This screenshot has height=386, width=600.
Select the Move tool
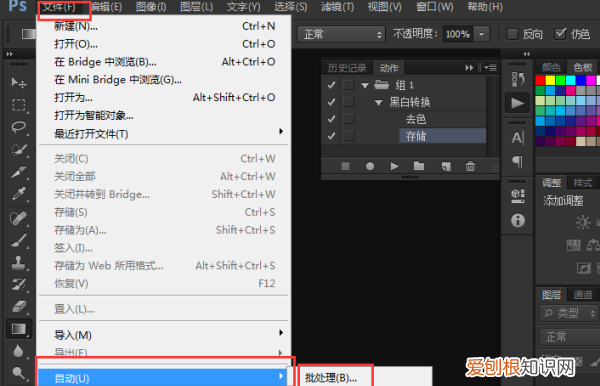18,82
